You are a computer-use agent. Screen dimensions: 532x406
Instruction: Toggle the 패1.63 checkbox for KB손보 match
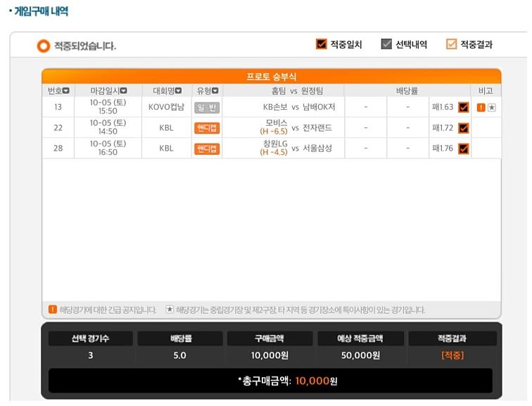click(x=464, y=108)
